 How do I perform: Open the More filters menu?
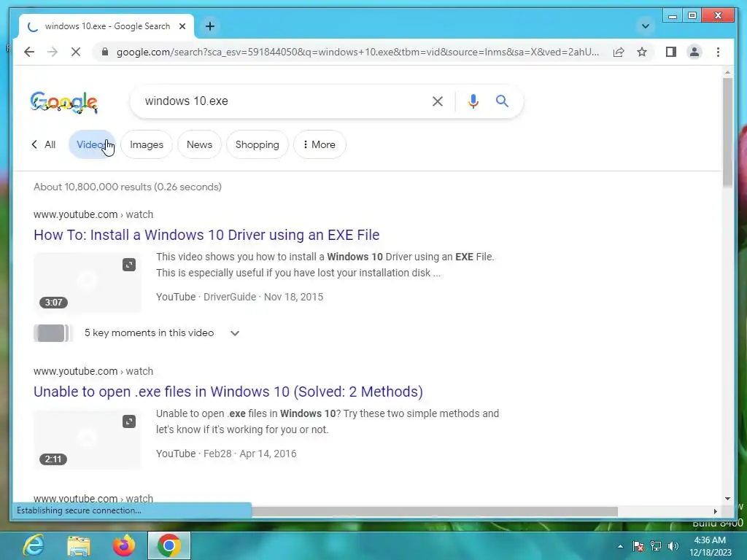point(320,144)
